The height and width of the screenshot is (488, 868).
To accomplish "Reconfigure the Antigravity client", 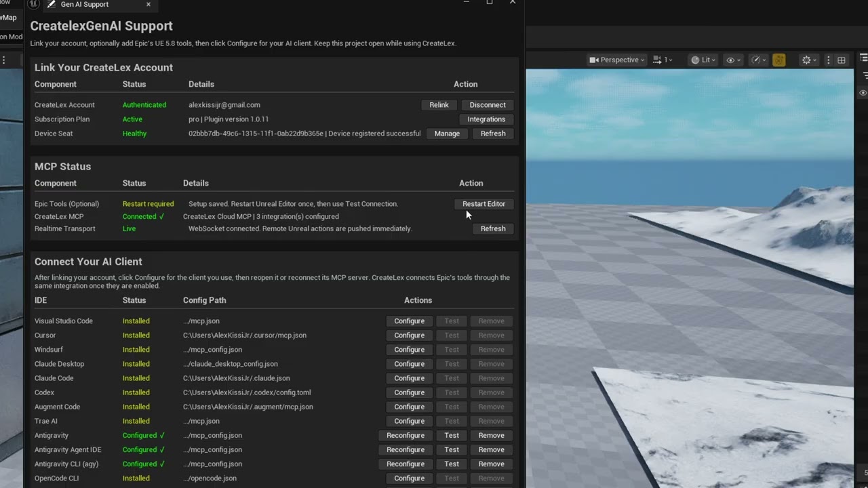I will coord(406,436).
